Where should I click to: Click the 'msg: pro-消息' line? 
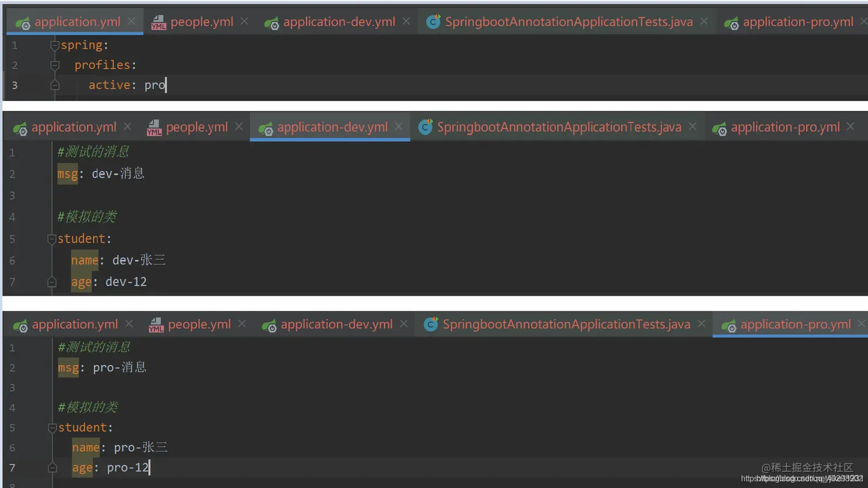coord(102,367)
